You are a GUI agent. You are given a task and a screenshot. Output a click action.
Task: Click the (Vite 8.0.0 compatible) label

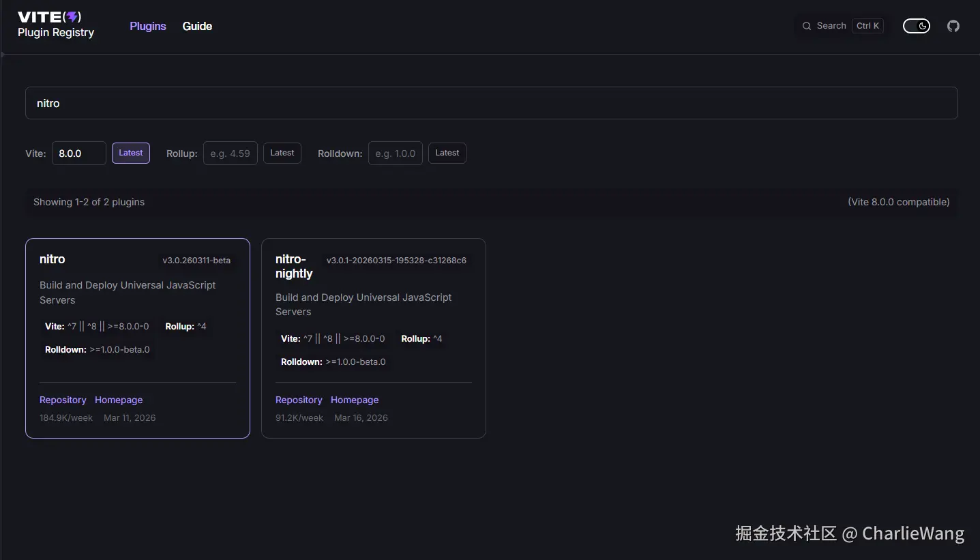[899, 202]
